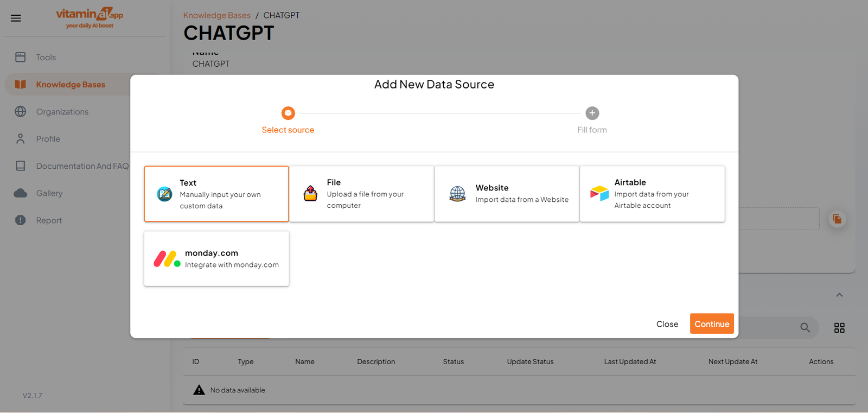Screen dimensions: 868x413
Task: Switch to grid view icon
Action: coord(839,328)
